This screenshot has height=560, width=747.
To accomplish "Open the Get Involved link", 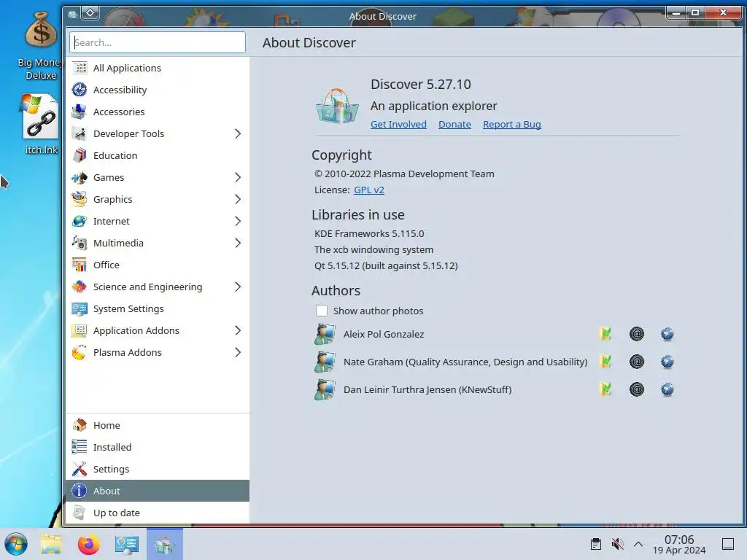I will click(398, 124).
